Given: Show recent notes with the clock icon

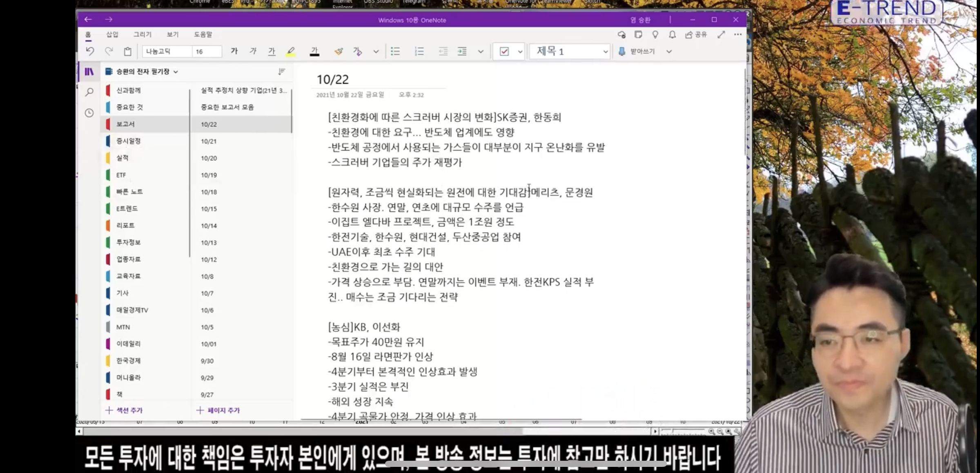Looking at the screenshot, I should coord(89,113).
